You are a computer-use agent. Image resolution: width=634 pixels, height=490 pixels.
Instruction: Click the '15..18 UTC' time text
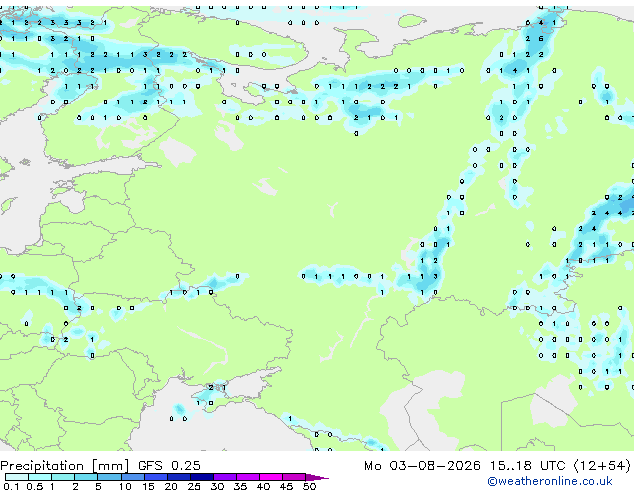pos(527,466)
